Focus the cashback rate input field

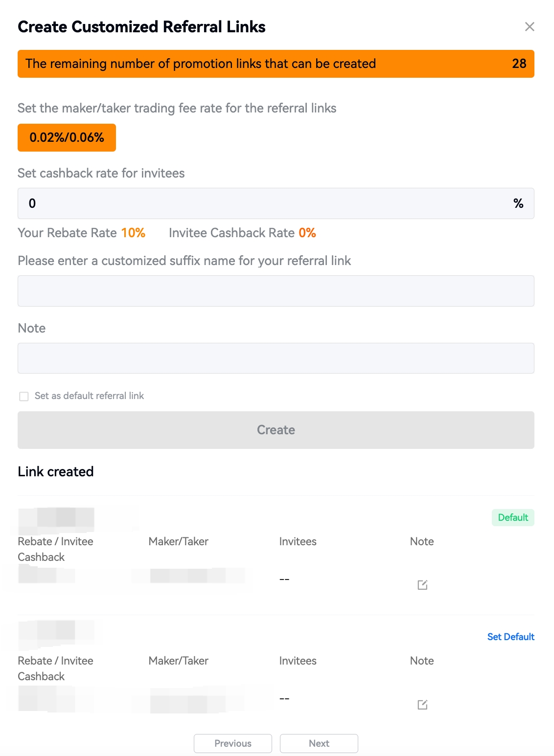click(x=276, y=203)
